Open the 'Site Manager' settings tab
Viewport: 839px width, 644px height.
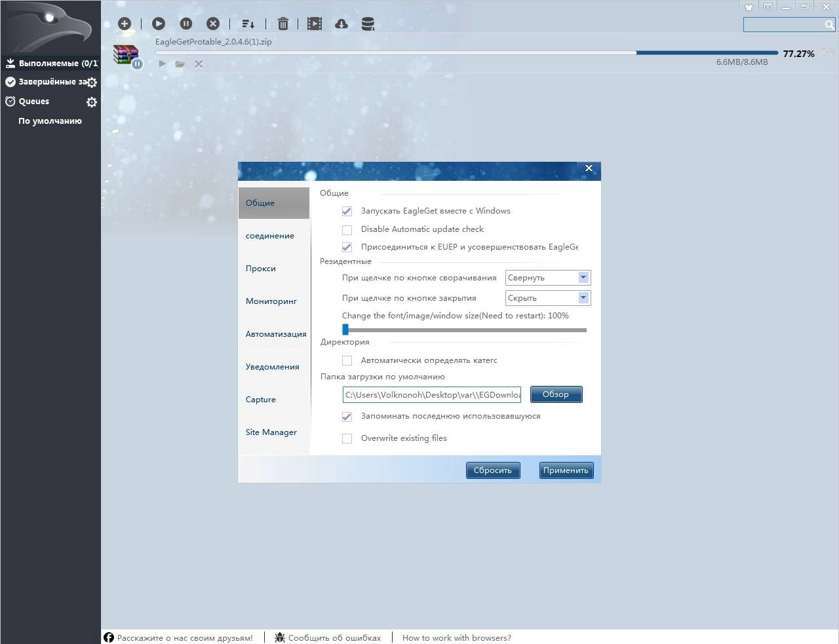[273, 432]
